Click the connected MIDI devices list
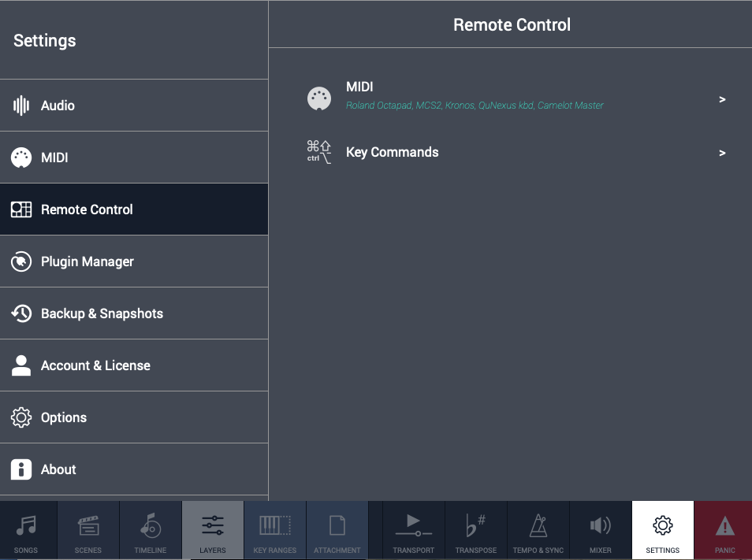Screen dimensions: 752x560 (474, 105)
